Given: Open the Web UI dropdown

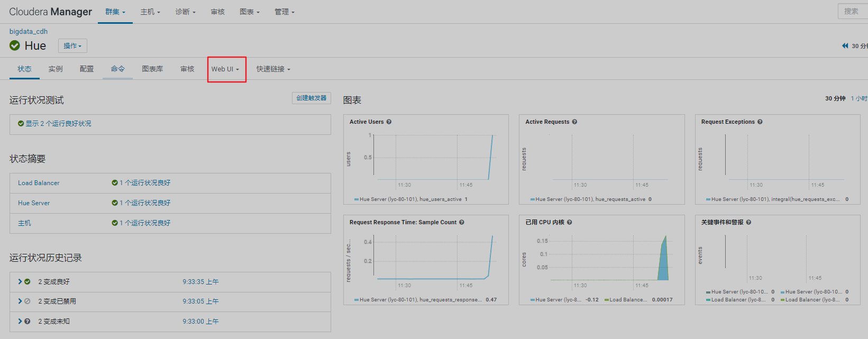Looking at the screenshot, I should 225,69.
